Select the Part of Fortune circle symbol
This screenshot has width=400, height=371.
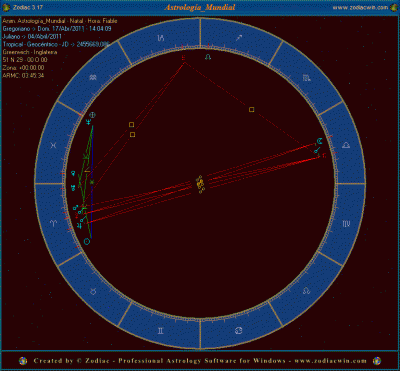click(x=92, y=115)
